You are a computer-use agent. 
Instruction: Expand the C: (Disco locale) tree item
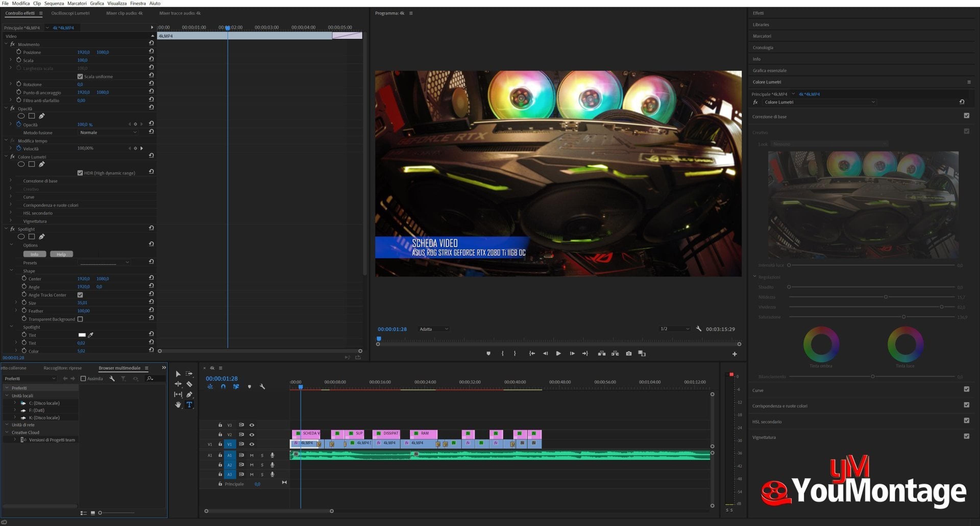point(15,403)
